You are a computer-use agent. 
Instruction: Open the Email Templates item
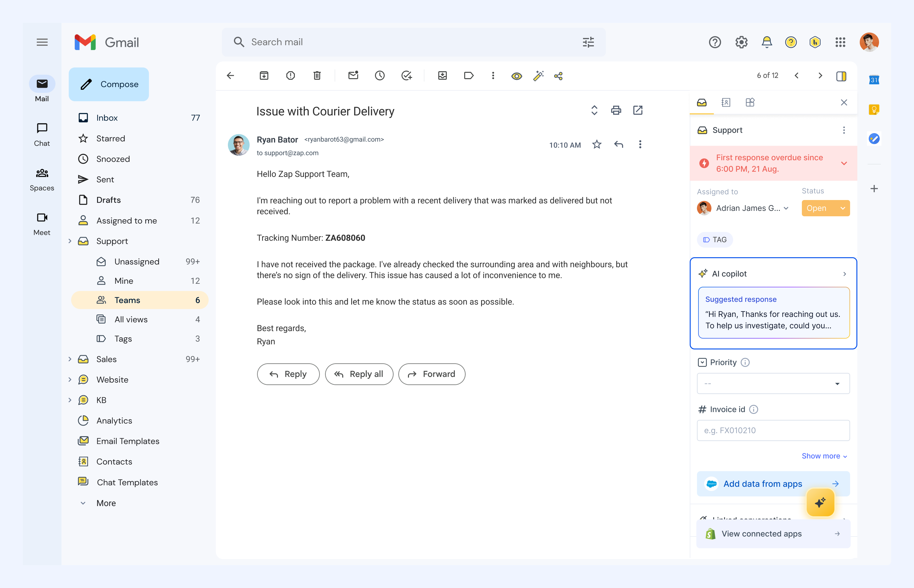click(128, 441)
